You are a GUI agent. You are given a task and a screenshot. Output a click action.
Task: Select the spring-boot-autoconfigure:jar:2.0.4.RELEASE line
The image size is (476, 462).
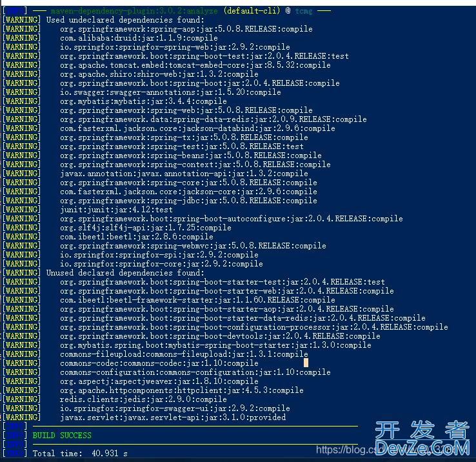(x=232, y=219)
